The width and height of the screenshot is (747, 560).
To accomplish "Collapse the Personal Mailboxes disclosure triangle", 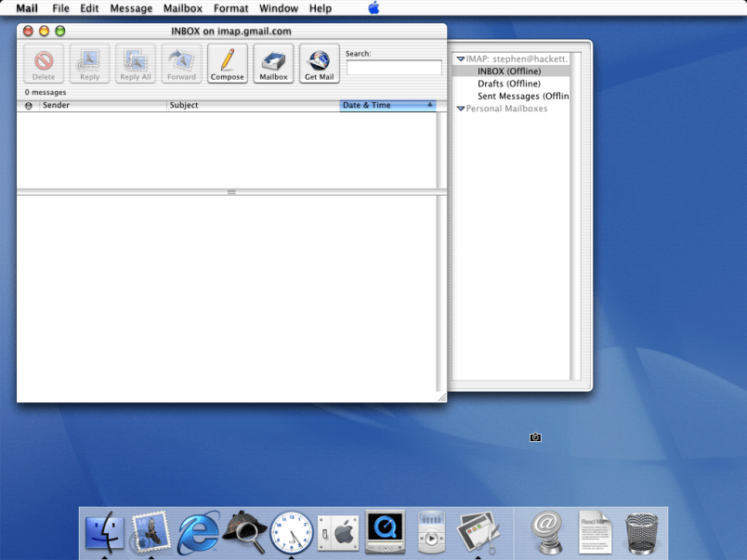I will point(461,109).
